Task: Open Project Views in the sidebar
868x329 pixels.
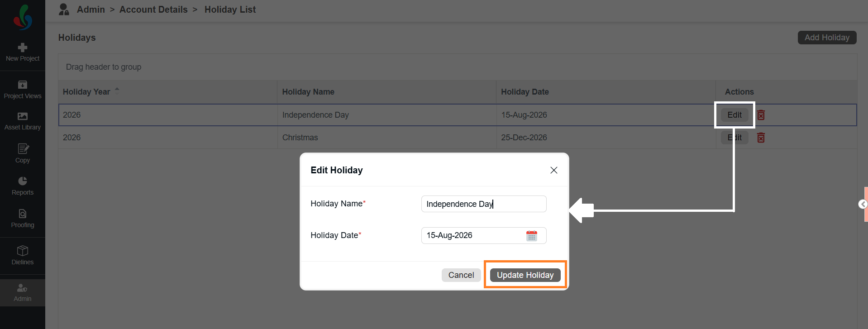Action: tap(23, 90)
